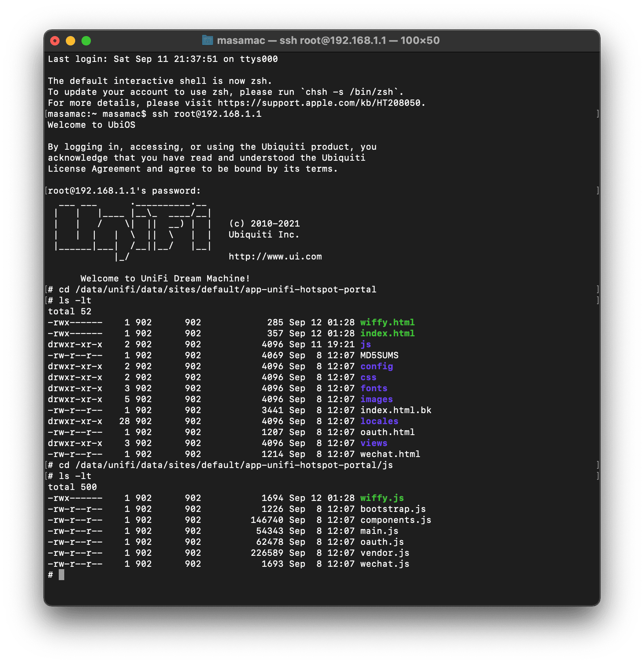This screenshot has height=664, width=644.
Task: Click the green index.html file name
Action: (x=387, y=334)
